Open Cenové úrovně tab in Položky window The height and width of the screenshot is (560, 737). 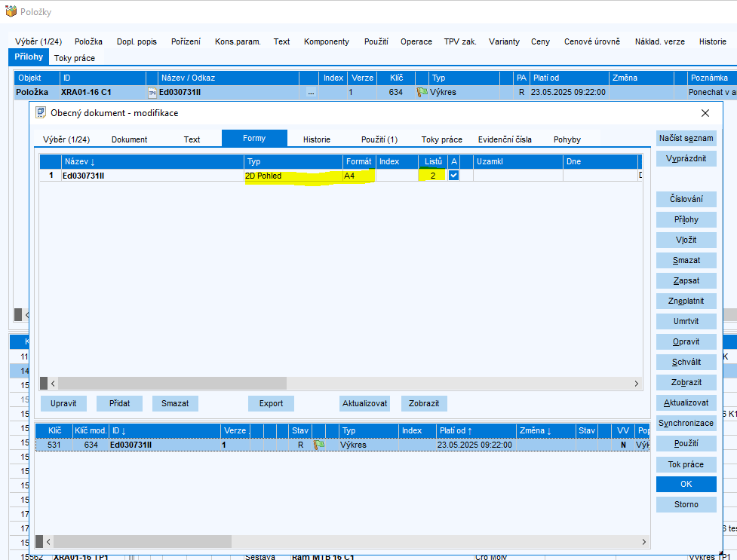[x=591, y=41]
